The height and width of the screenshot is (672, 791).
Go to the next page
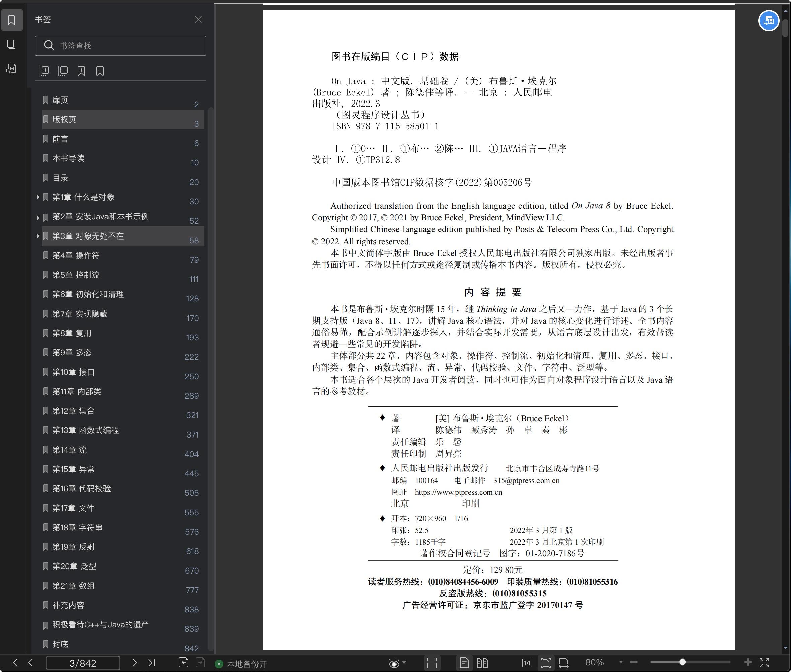click(x=134, y=663)
